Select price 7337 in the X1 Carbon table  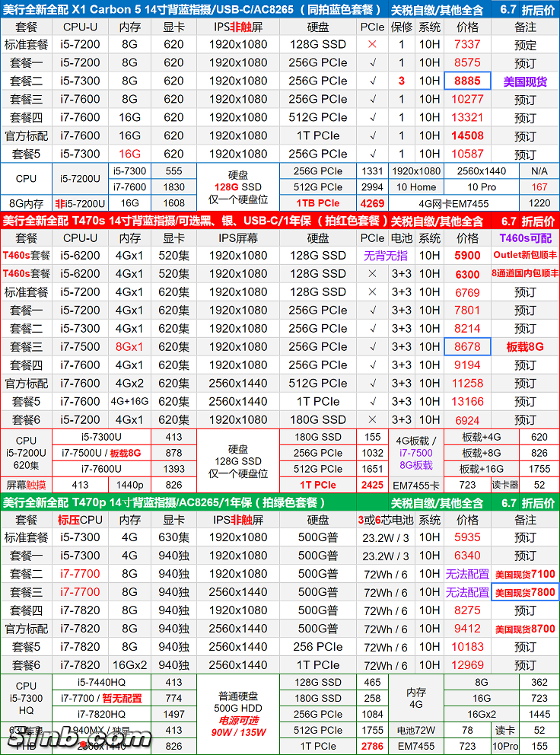pyautogui.click(x=467, y=44)
